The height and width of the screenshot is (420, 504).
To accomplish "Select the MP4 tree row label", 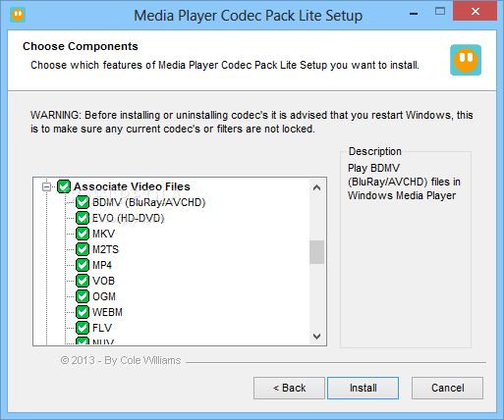I will tap(102, 265).
